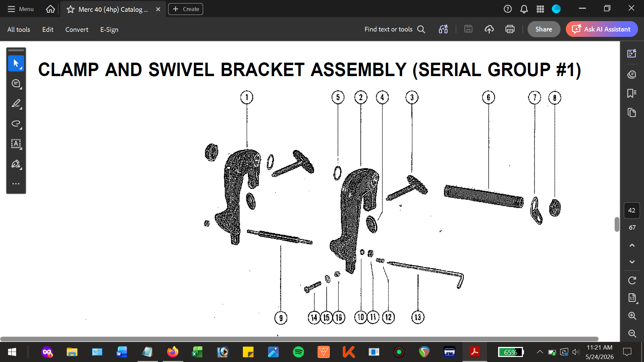Upload file to cloud storage
Screen dimensions: 644x362
pyautogui.click(x=489, y=29)
